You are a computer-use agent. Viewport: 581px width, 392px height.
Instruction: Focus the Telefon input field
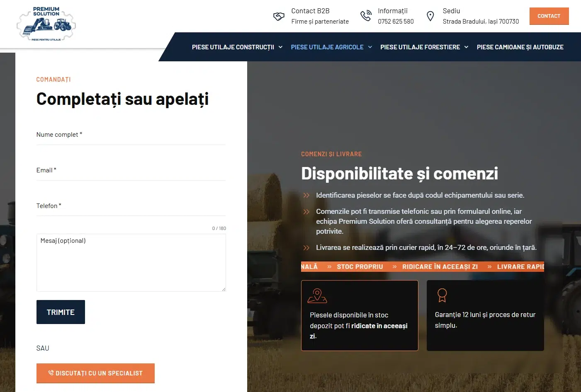click(131, 206)
